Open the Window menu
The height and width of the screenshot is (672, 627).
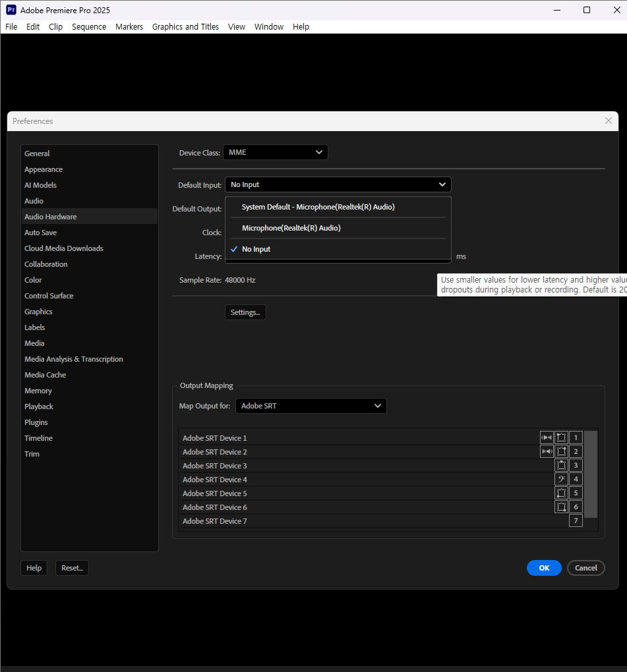[x=269, y=26]
